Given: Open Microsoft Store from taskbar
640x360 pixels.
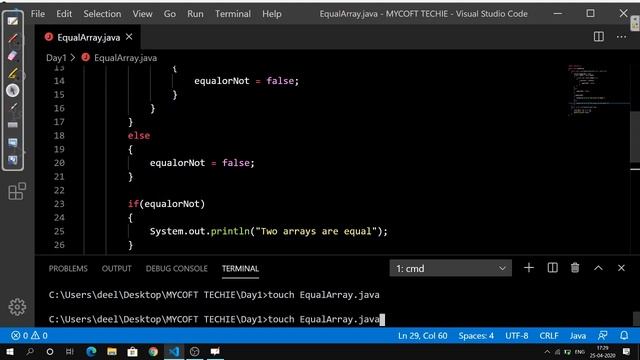Looking at the screenshot, I should click(132, 351).
